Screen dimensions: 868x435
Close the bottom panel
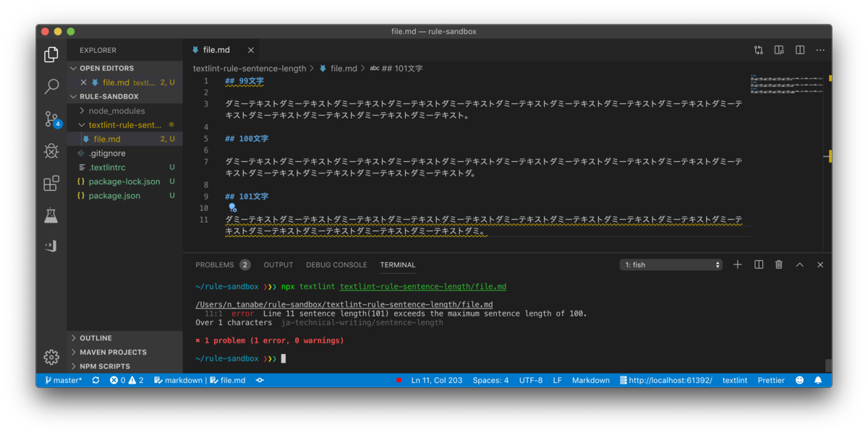coord(820,264)
